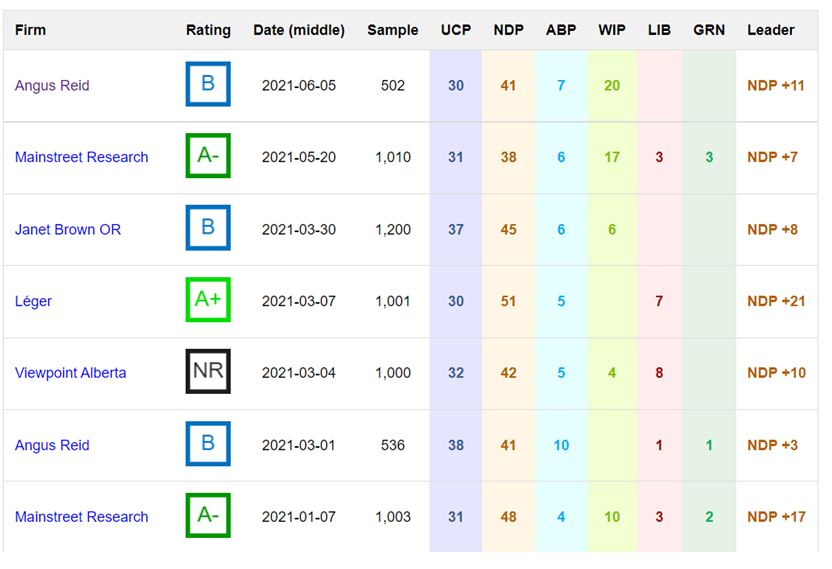Sort by the Sample column header
The image size is (832, 569).
click(393, 30)
